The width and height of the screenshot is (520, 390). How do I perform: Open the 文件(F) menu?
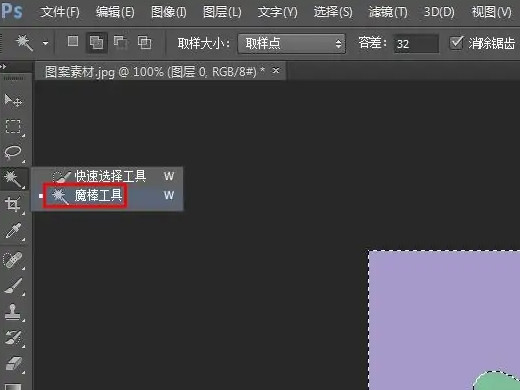coord(60,12)
